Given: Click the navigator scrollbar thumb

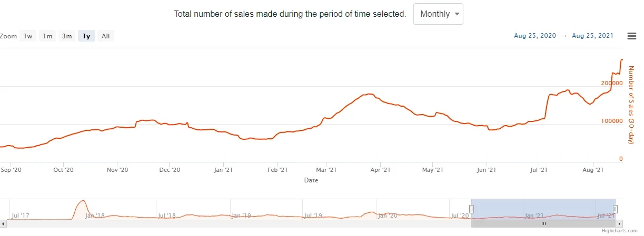Looking at the screenshot, I should point(543,223).
